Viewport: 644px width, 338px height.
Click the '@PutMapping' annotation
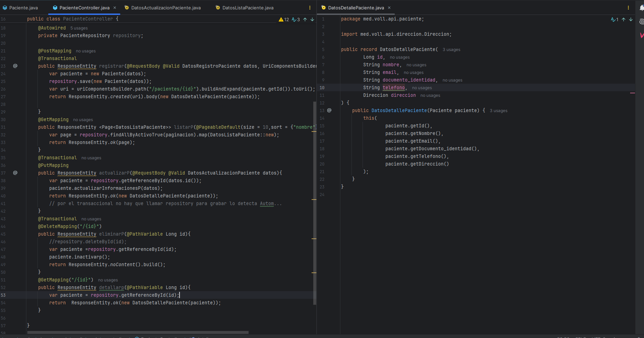click(x=53, y=165)
